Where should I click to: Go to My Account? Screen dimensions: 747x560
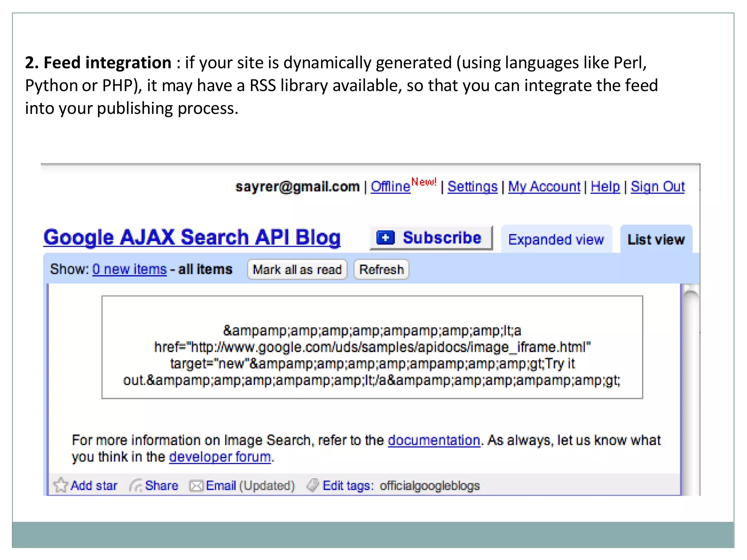(544, 187)
